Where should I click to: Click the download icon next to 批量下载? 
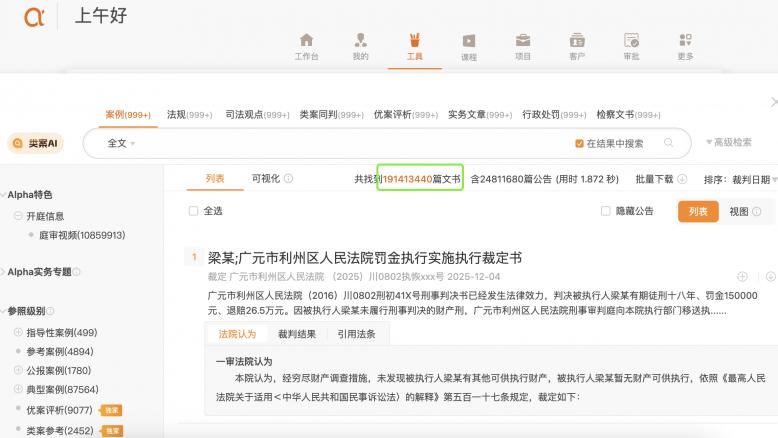coord(682,179)
